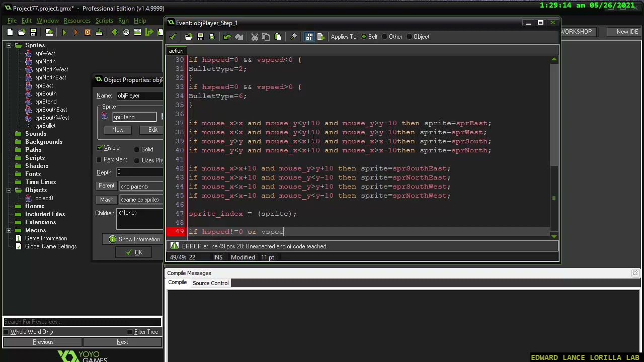Switch to the Source Control tab
644x362 pixels.
[x=210, y=283]
